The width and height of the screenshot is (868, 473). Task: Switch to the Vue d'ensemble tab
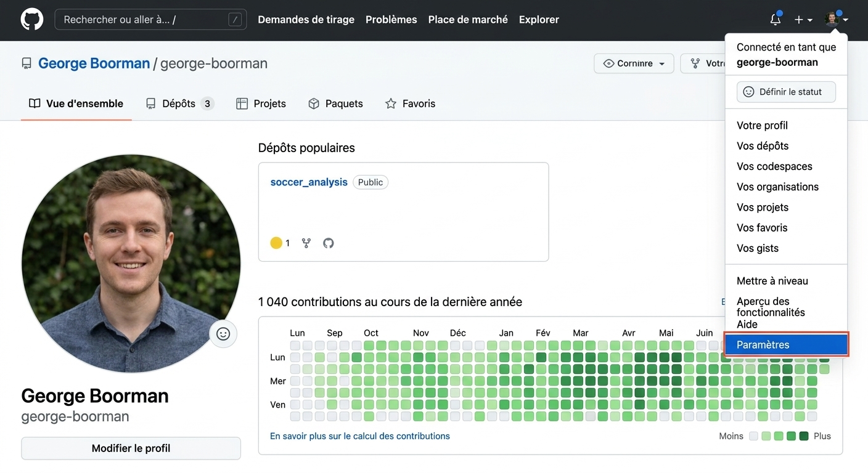[76, 103]
